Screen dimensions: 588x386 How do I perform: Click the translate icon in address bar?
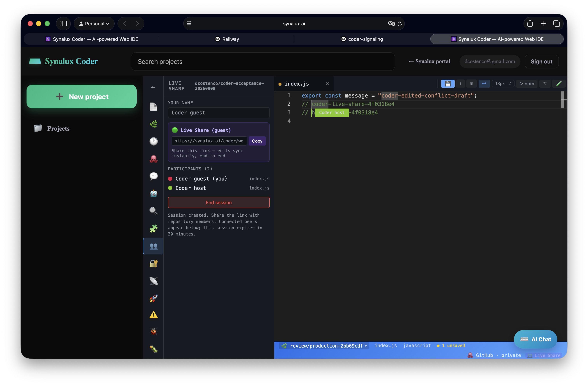[391, 24]
